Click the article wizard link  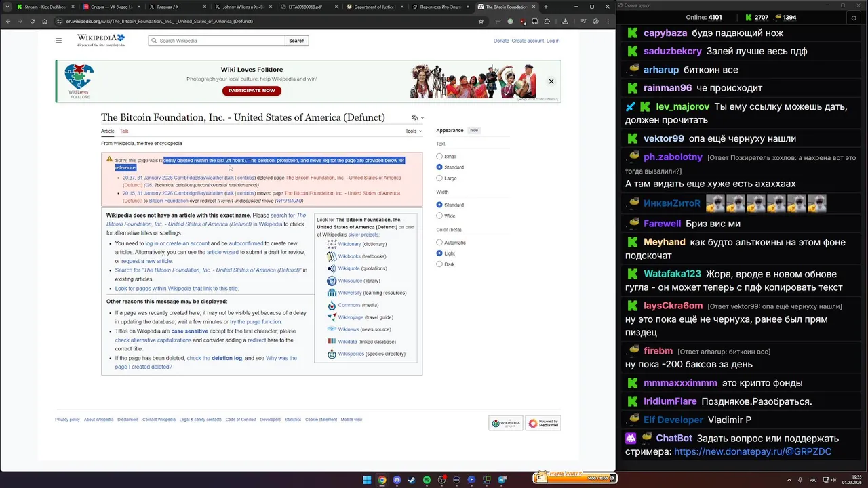[x=222, y=252]
